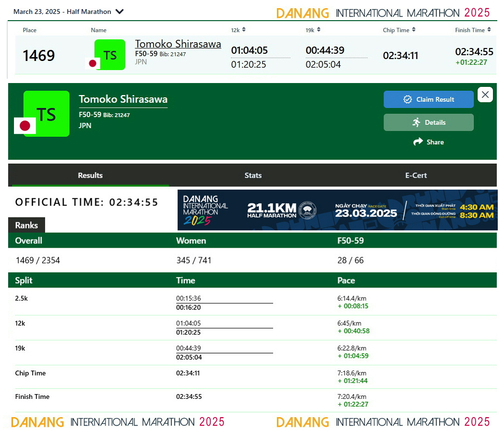Open Tomoko Shirasawa link in results row
Image resolution: width=504 pixels, height=432 pixels.
pyautogui.click(x=178, y=44)
